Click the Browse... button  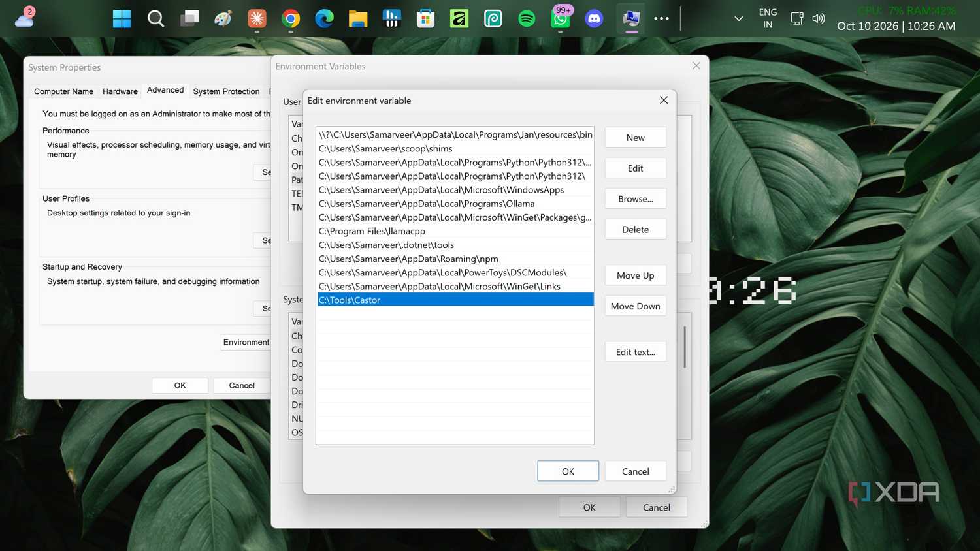point(636,199)
